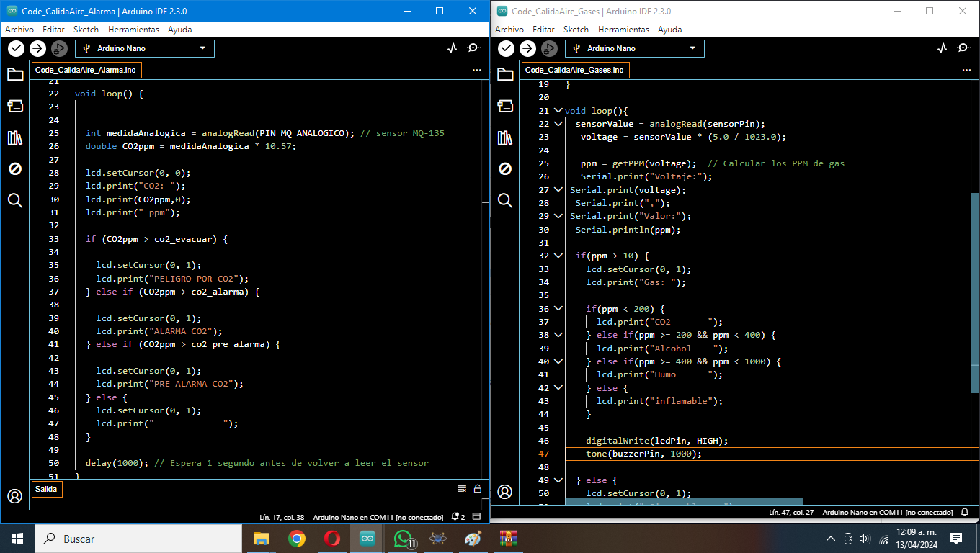Open Debug panel in Gases sidebar
Image resolution: width=980 pixels, height=553 pixels.
click(x=505, y=168)
